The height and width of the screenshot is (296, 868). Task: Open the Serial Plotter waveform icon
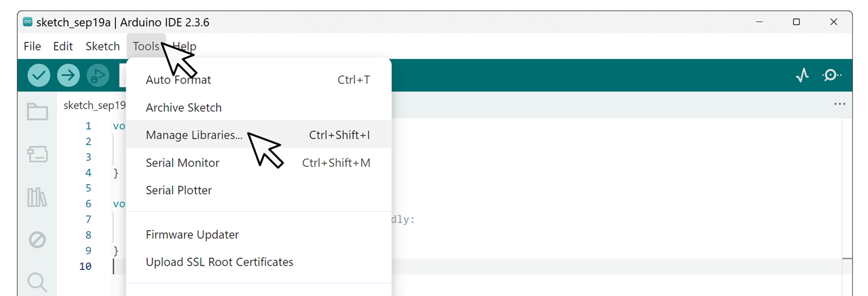802,75
